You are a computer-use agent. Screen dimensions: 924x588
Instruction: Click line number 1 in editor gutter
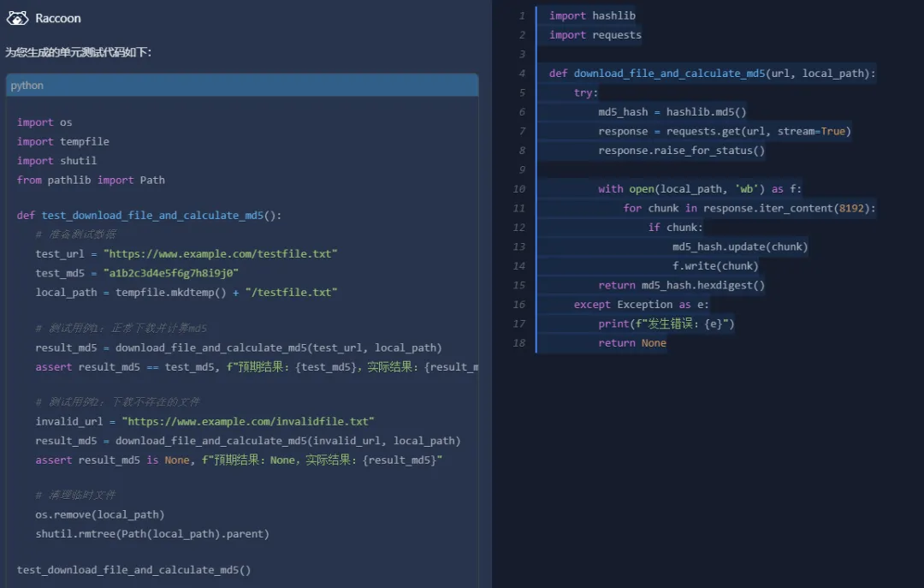(522, 15)
